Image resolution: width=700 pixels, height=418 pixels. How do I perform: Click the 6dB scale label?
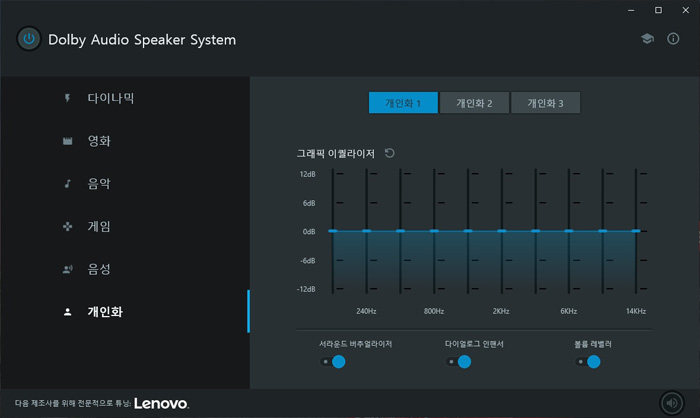(x=309, y=203)
